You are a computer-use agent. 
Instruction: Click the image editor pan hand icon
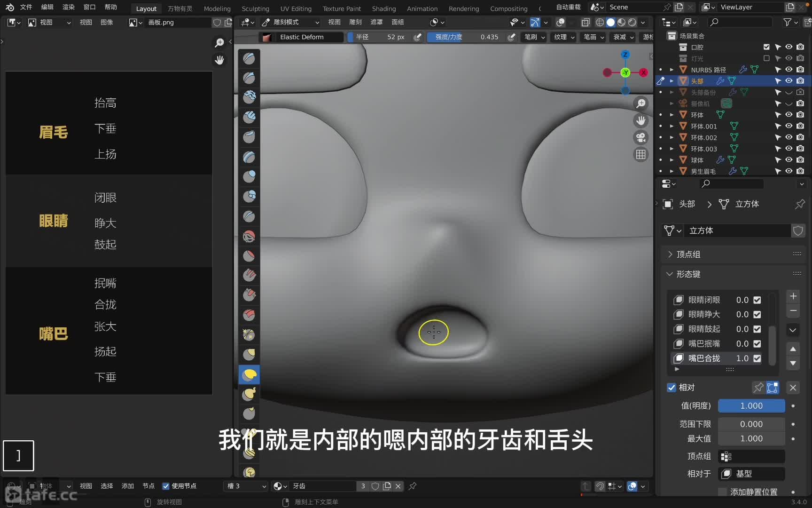click(x=219, y=60)
